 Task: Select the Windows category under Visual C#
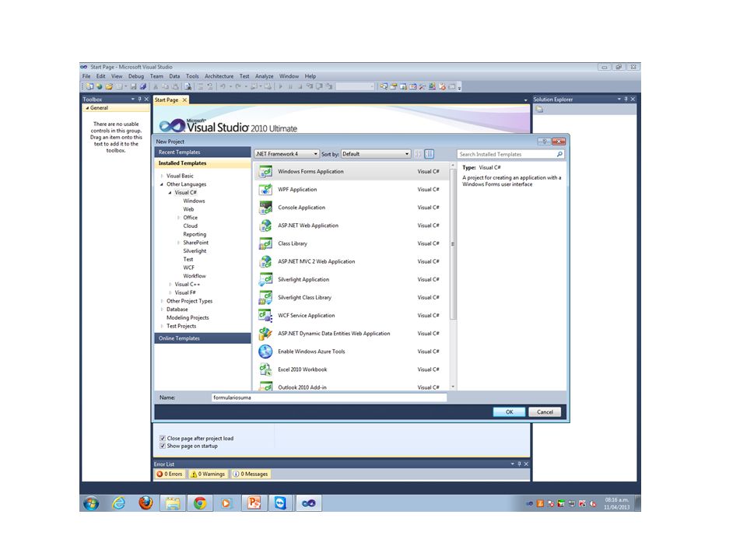tap(194, 201)
